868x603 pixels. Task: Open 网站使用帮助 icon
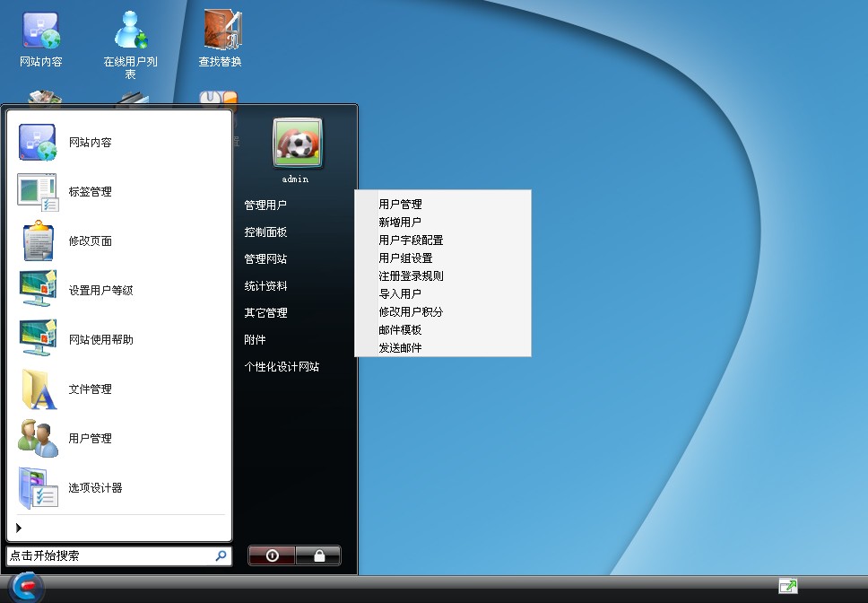coord(38,340)
